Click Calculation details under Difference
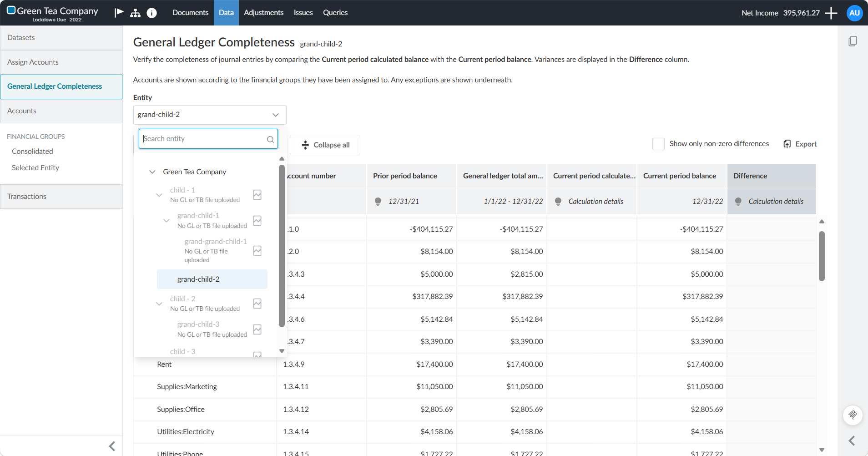The height and width of the screenshot is (456, 868). point(776,202)
